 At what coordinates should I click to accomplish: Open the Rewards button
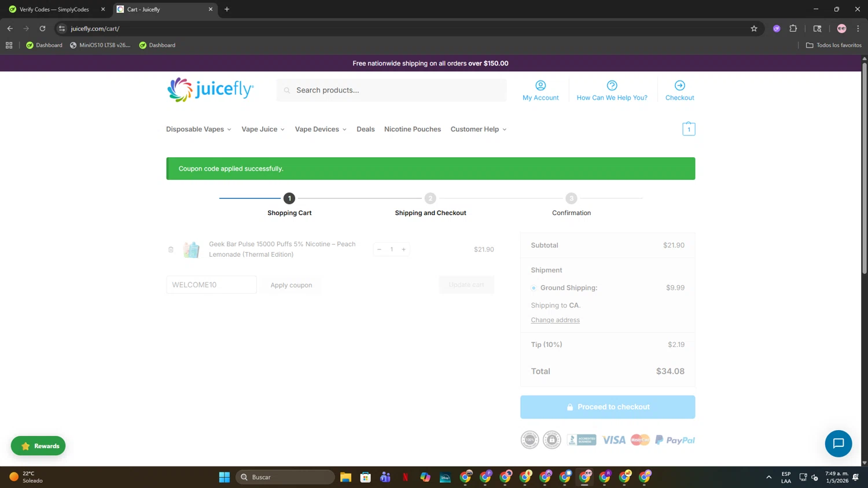(38, 446)
